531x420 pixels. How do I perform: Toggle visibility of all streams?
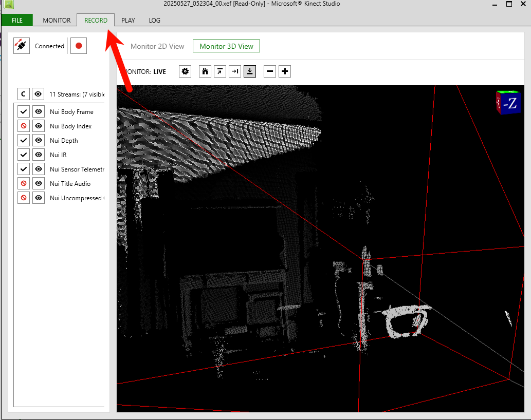click(x=39, y=94)
